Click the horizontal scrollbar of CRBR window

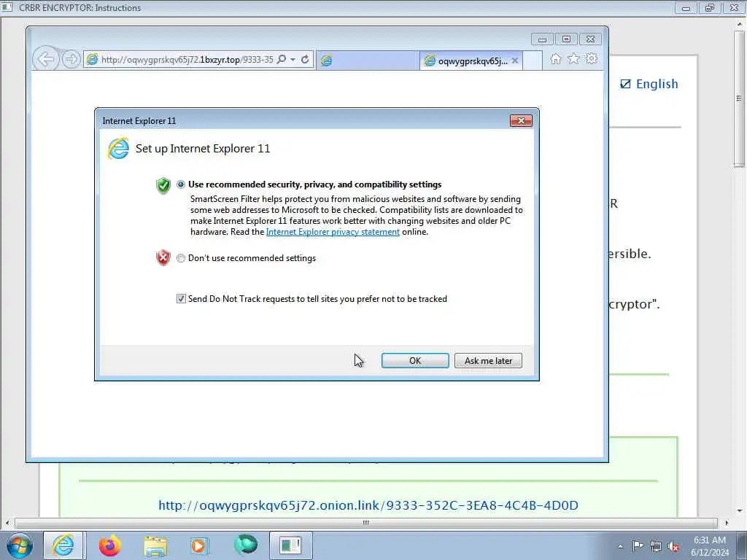tap(366, 523)
